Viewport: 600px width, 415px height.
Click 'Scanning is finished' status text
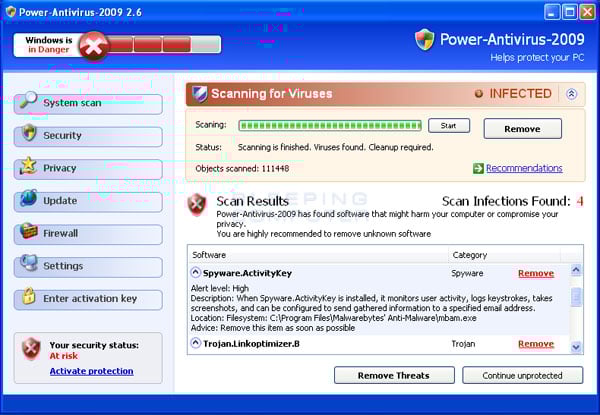[x=336, y=147]
